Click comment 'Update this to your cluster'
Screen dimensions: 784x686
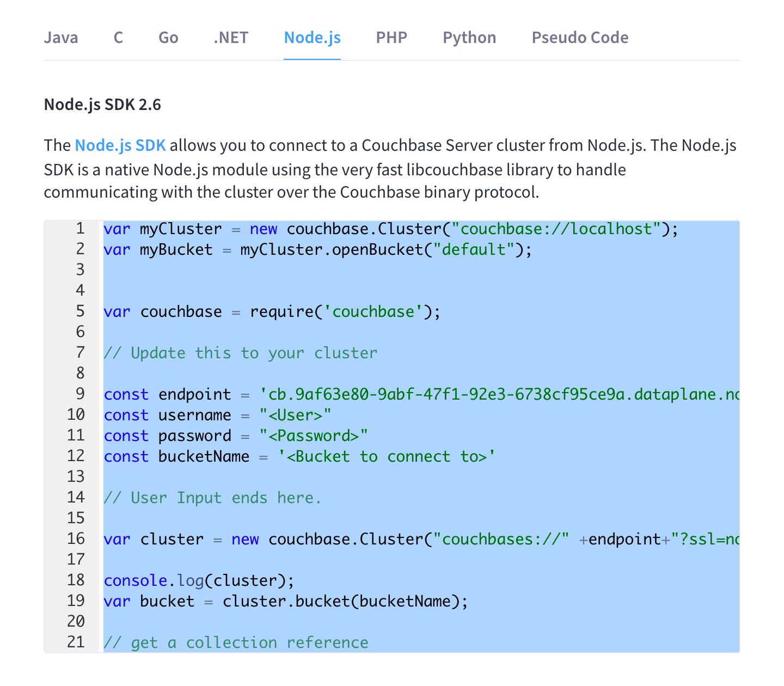point(240,353)
